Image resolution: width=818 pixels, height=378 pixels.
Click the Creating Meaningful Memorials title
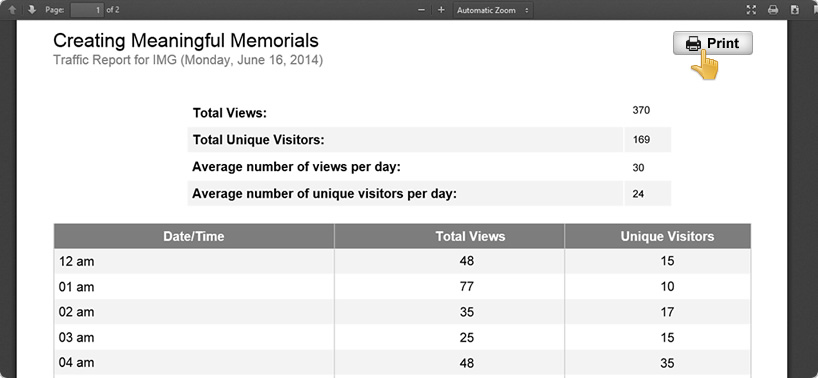point(186,41)
